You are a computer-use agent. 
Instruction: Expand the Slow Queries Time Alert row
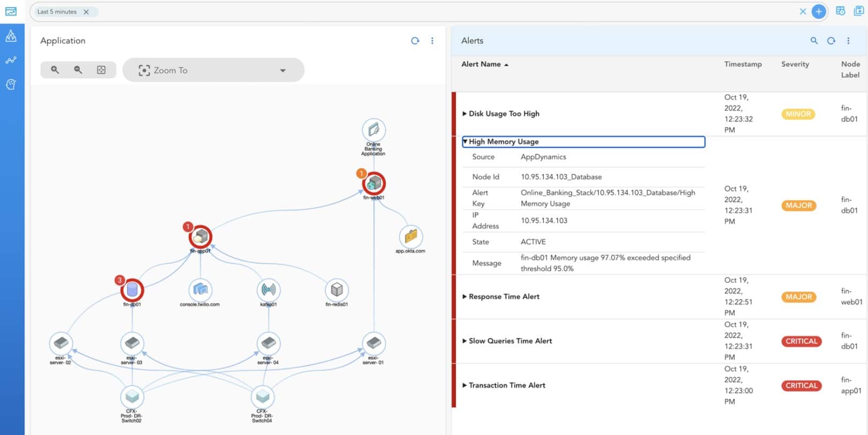point(465,341)
